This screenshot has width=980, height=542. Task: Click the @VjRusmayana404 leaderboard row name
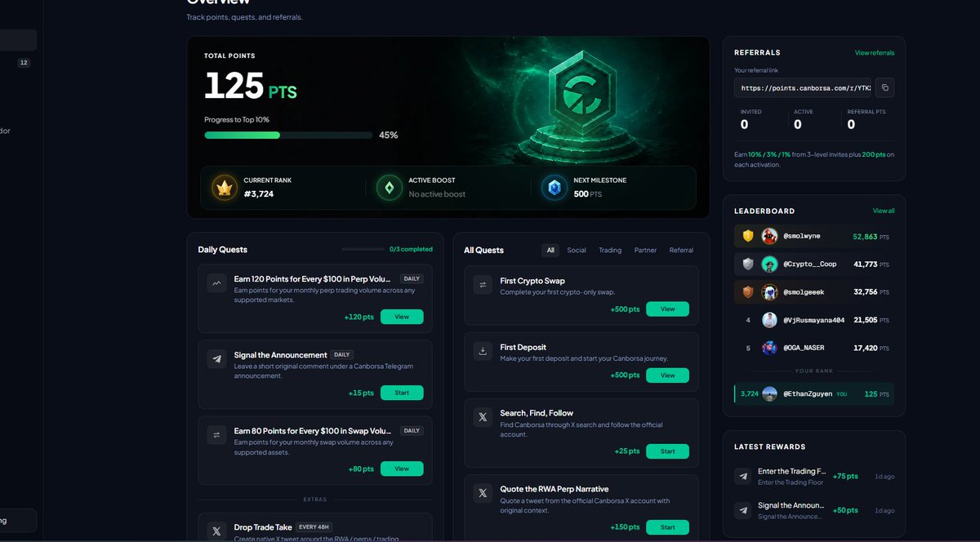(x=813, y=320)
